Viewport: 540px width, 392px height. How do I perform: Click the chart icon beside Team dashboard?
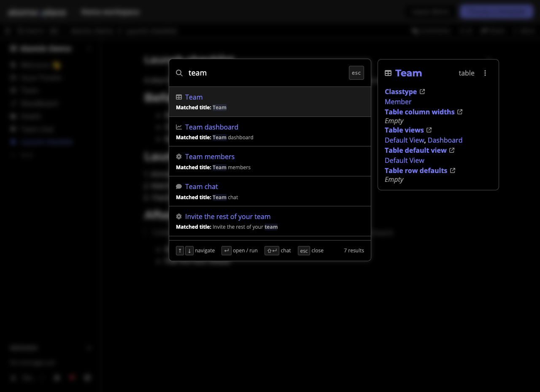pos(179,127)
